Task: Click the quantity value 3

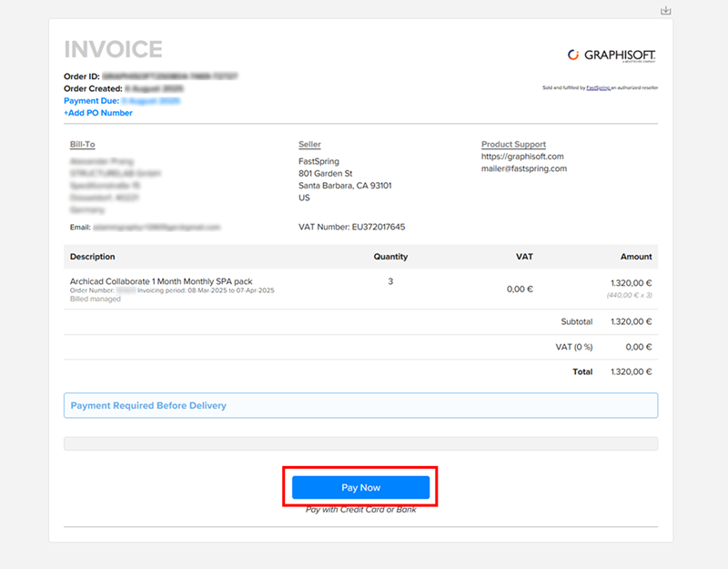Action: (x=390, y=281)
